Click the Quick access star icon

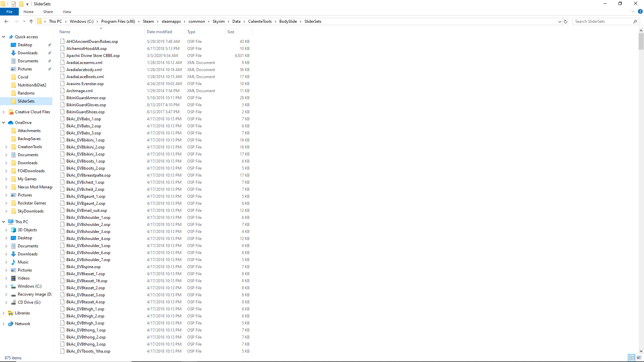pos(11,37)
